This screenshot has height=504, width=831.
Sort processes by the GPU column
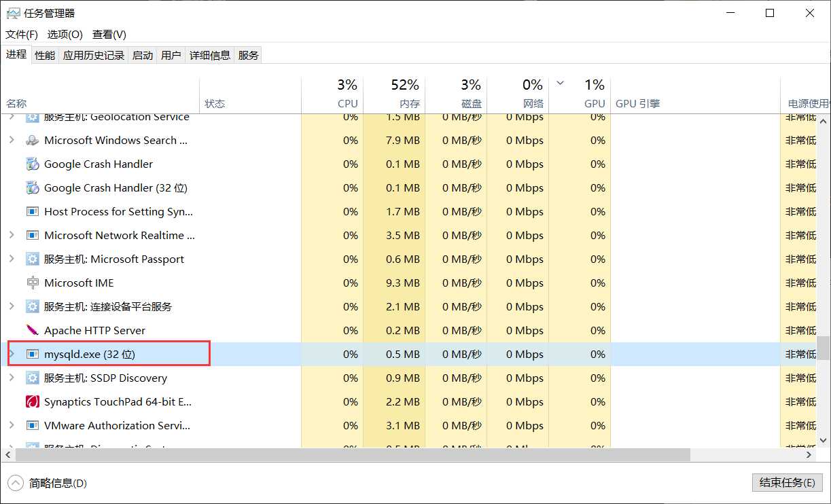coord(580,95)
